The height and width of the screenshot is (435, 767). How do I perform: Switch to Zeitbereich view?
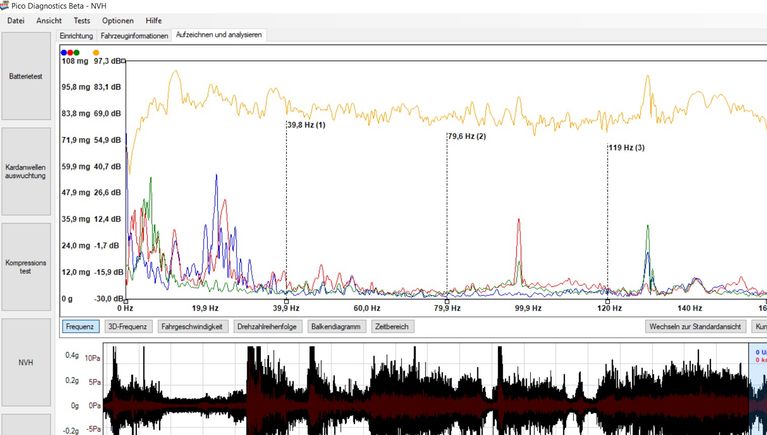pos(393,326)
